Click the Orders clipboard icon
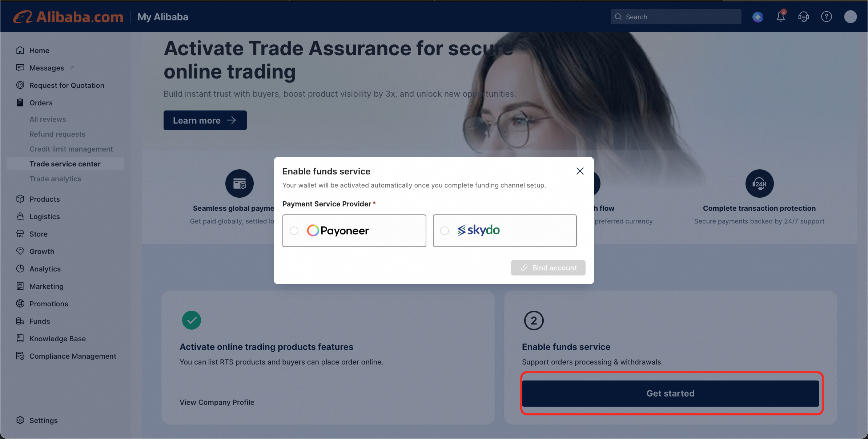 (x=20, y=102)
